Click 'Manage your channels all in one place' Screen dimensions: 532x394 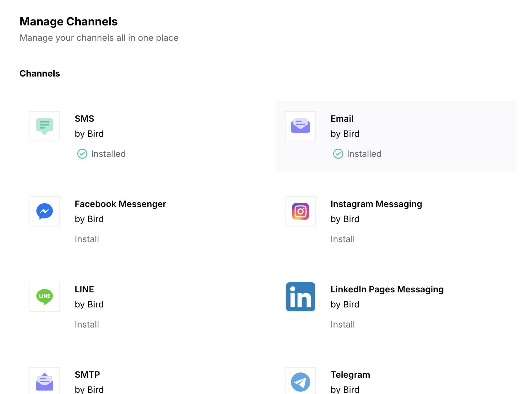[99, 38]
